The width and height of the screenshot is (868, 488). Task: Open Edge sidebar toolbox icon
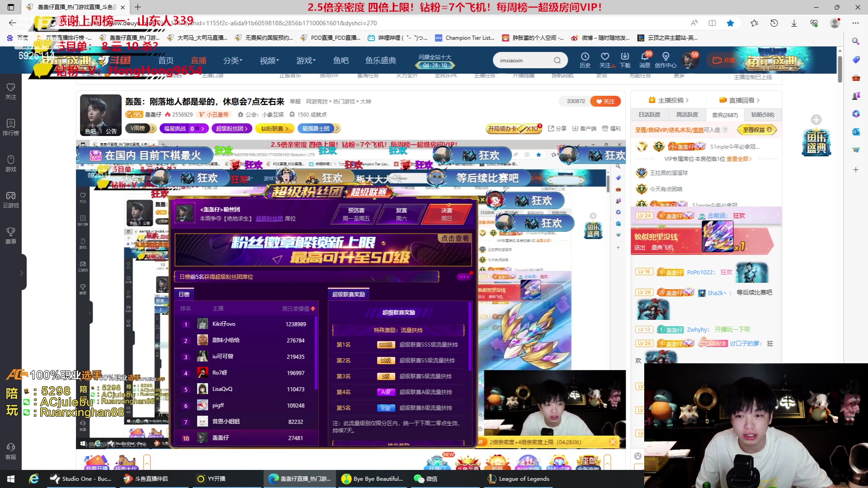click(855, 78)
